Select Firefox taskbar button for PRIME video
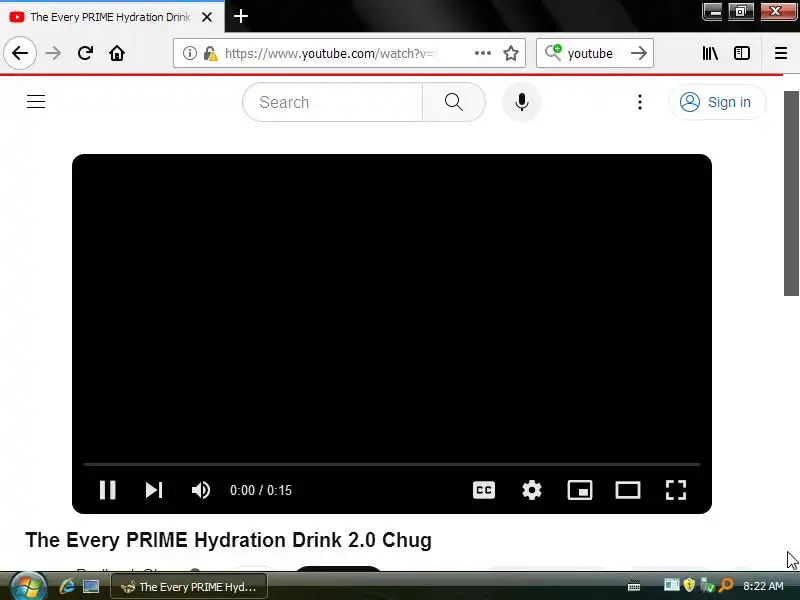The height and width of the screenshot is (600, 800). coord(189,587)
